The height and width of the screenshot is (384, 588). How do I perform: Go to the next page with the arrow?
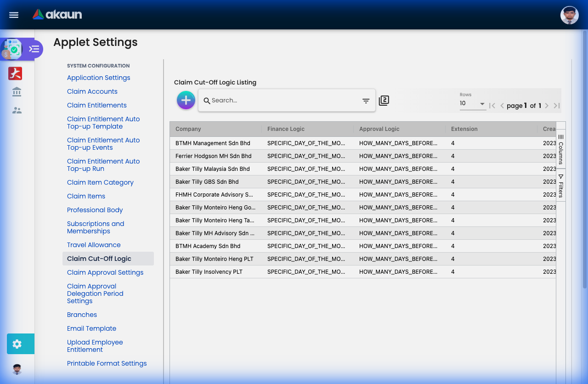(546, 105)
